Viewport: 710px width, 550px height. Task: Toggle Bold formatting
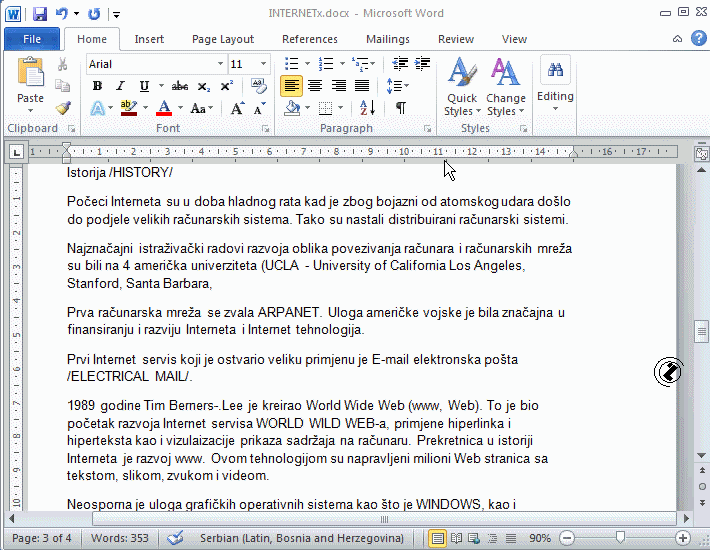coord(97,86)
